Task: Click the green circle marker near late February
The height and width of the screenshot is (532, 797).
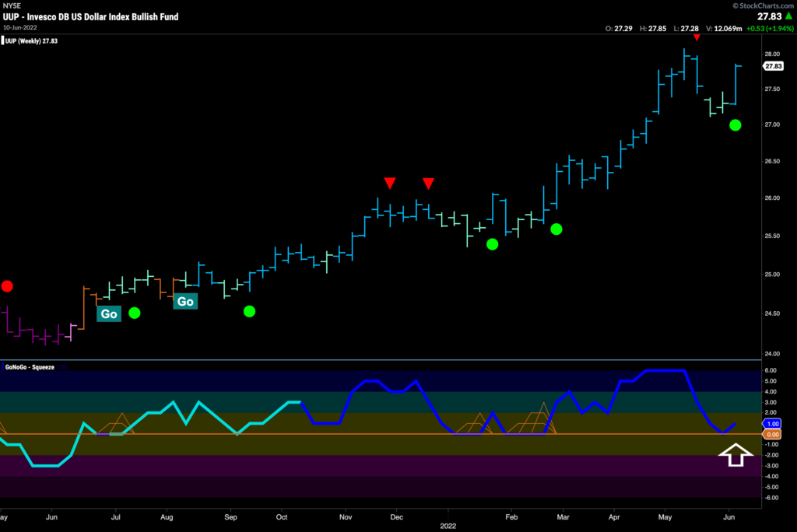Action: pos(556,229)
